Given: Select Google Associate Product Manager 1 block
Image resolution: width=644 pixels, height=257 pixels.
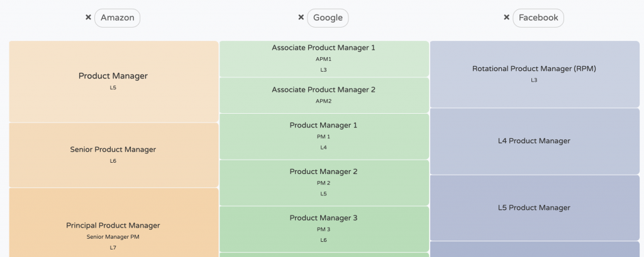Looking at the screenshot, I should (x=323, y=58).
